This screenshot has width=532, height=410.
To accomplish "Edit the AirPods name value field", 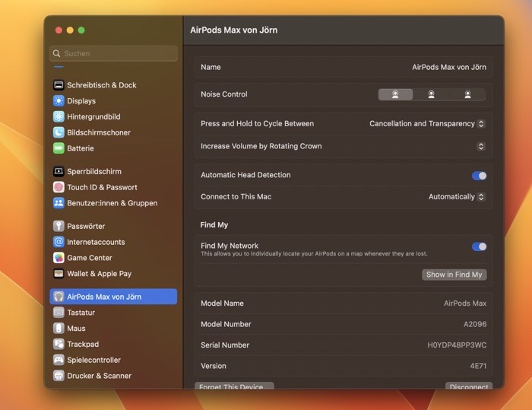I will (x=449, y=67).
